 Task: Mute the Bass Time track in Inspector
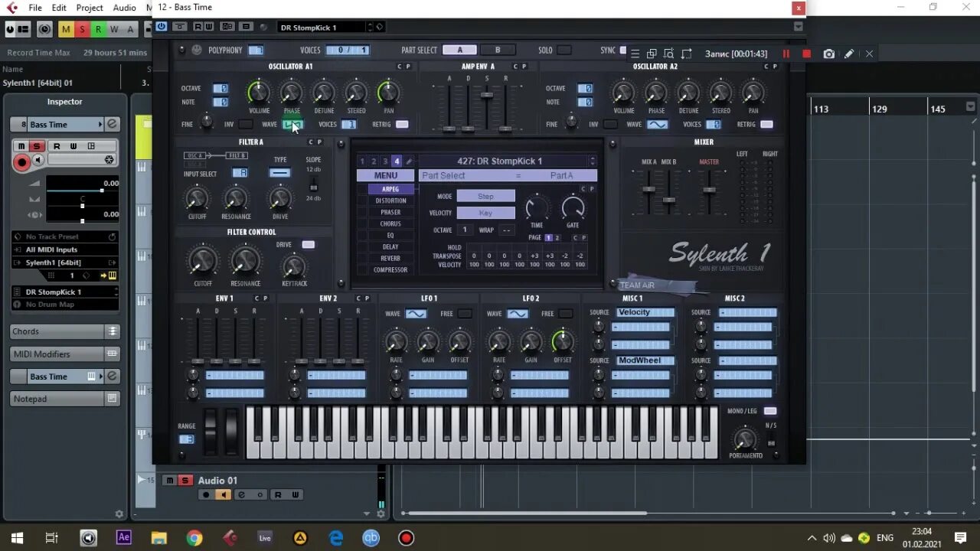(x=21, y=146)
